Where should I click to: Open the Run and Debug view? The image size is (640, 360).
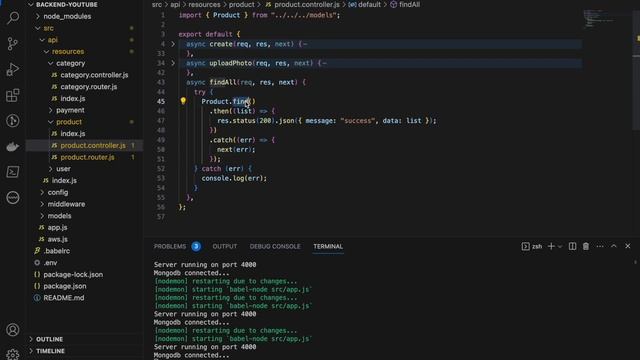pos(13,69)
